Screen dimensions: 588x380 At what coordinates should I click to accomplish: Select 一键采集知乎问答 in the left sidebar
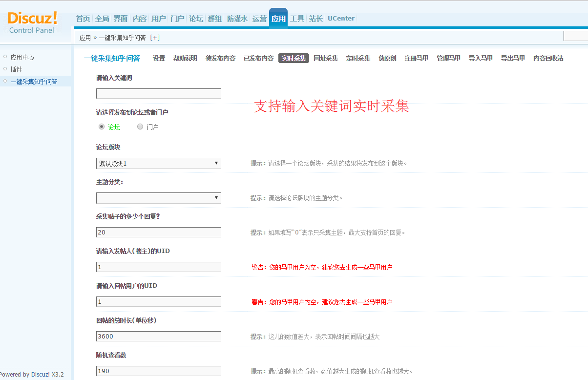coord(34,82)
